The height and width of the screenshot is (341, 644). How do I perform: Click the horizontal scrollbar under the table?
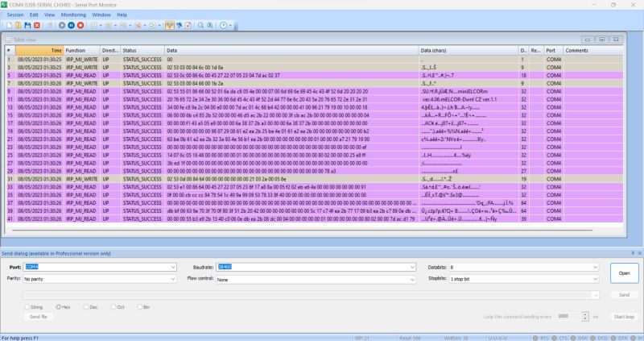tap(302, 230)
